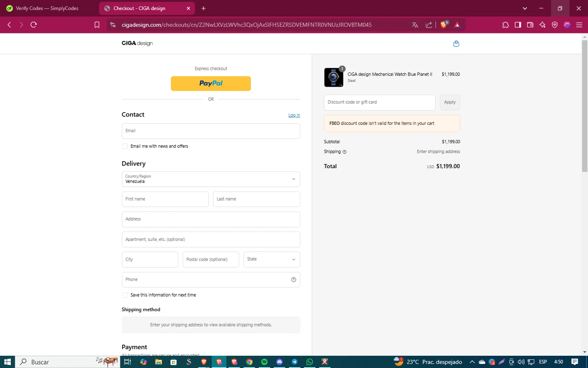Screen dimensions: 588x368
Task: Click the Apply discount button
Action: pos(450,102)
